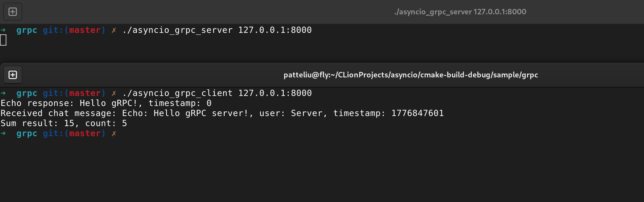Viewport: 644px width, 202px height.
Task: Click the dirty ✗ marker on the server prompt
Action: point(114,30)
